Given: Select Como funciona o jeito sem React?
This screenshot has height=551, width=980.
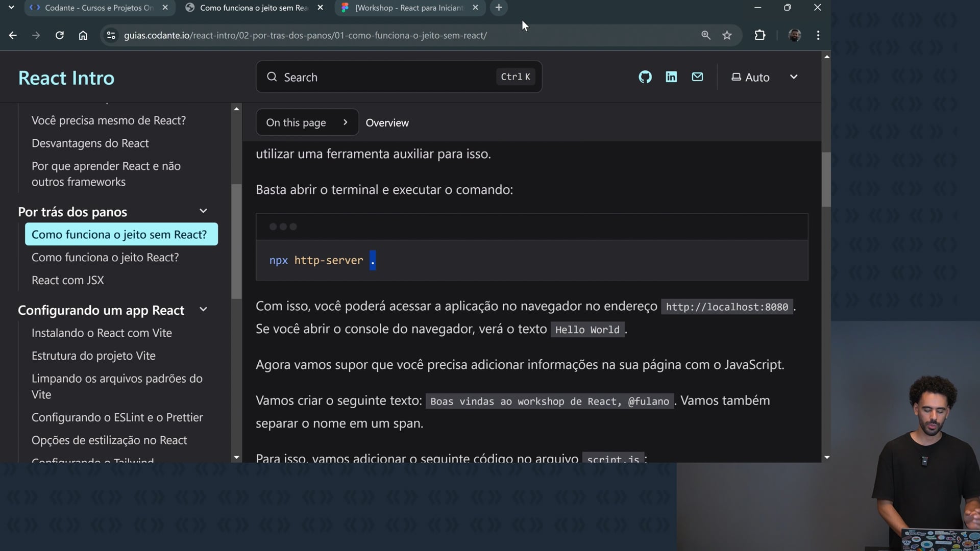Looking at the screenshot, I should click(121, 234).
